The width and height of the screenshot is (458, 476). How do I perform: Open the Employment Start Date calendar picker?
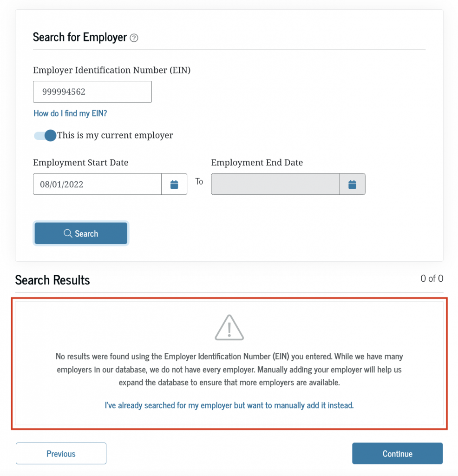pyautogui.click(x=174, y=185)
